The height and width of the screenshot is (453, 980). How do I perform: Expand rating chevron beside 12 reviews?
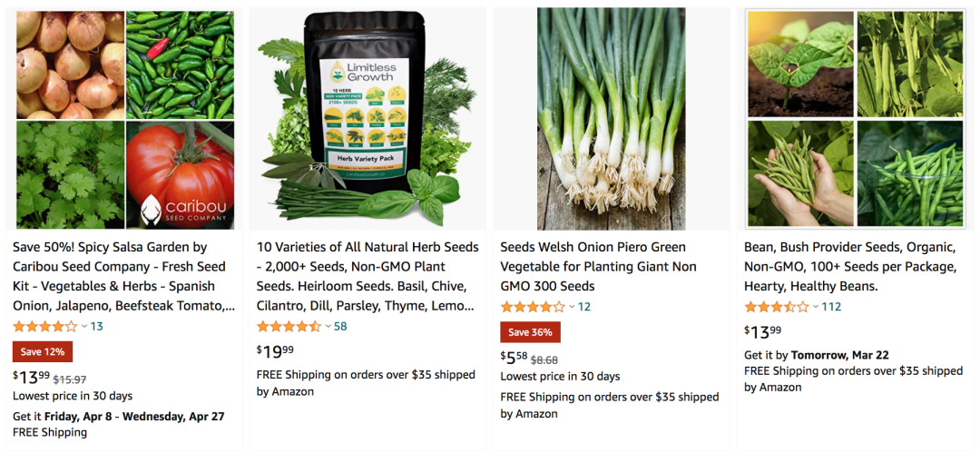[x=572, y=307]
